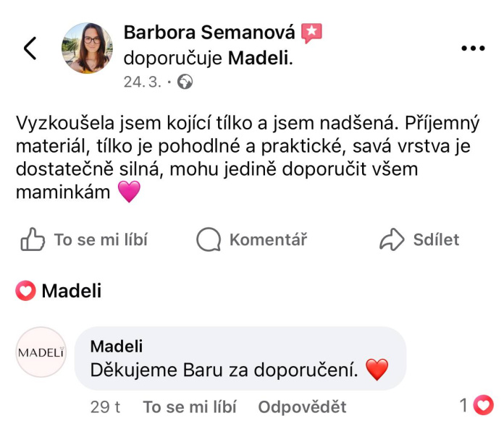Click the speech bubble comment icon
This screenshot has width=504, height=434.
(209, 240)
